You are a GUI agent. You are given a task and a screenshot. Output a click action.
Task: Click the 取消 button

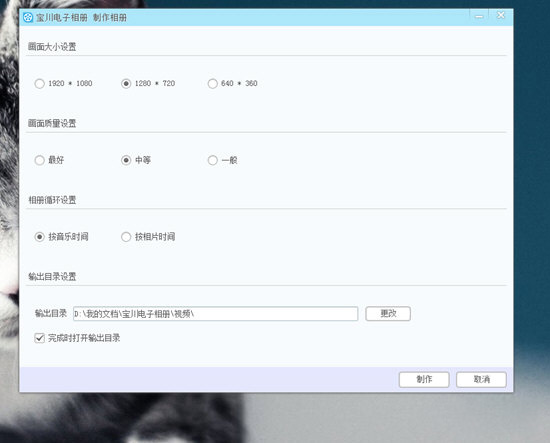click(481, 380)
